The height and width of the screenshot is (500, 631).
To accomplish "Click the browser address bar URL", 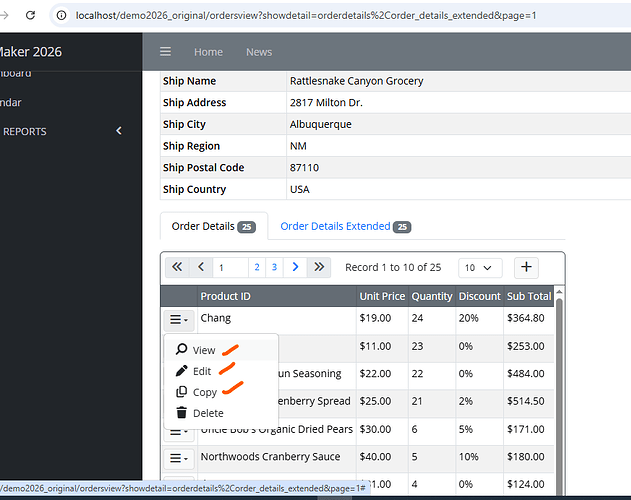I will pyautogui.click(x=306, y=15).
